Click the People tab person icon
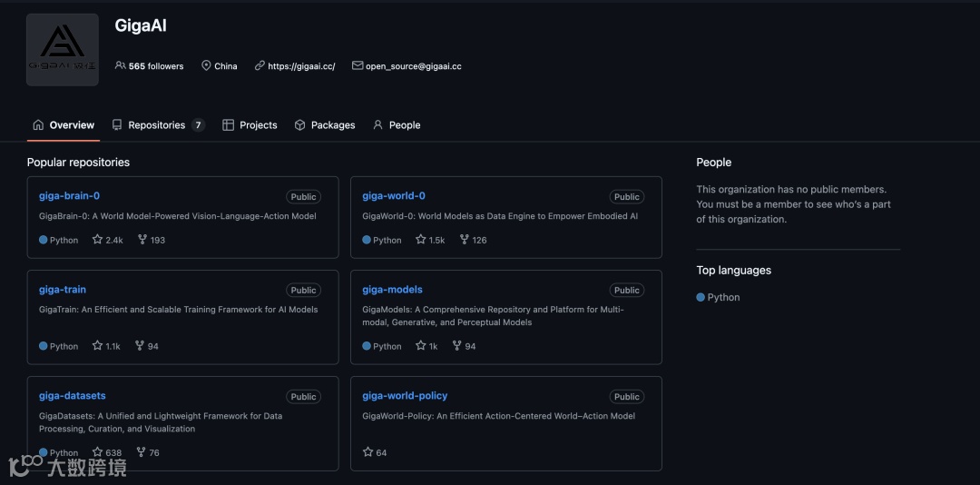The image size is (980, 485). pyautogui.click(x=377, y=124)
